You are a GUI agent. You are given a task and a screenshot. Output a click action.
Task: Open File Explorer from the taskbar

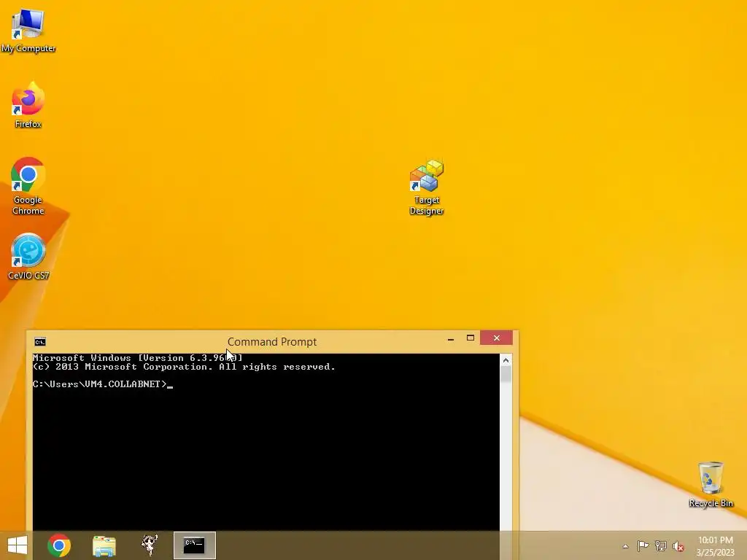click(104, 545)
